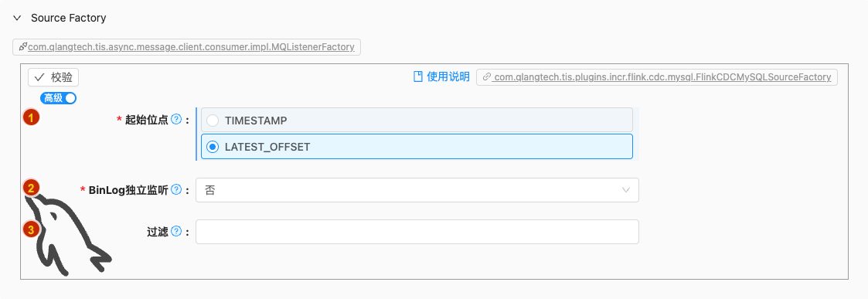Viewport: 868px width, 299px height.
Task: Click help icon beside BinLog独立监听
Action: [x=176, y=189]
